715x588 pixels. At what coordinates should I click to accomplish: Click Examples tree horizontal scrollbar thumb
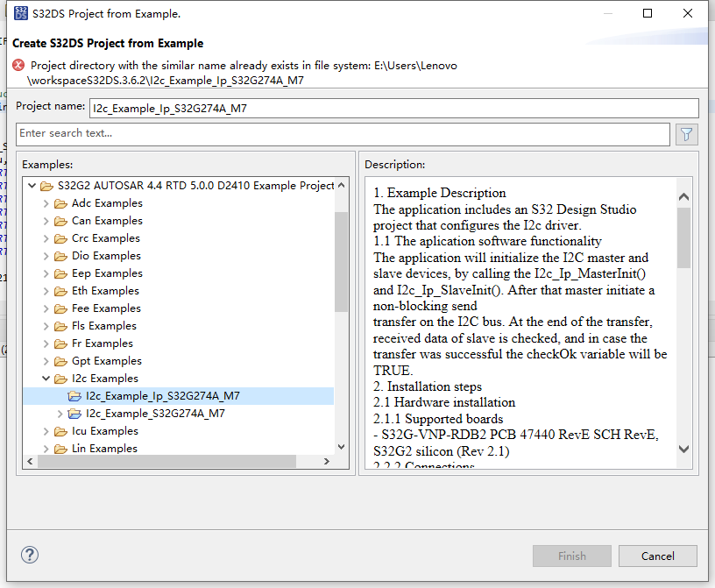[166, 462]
